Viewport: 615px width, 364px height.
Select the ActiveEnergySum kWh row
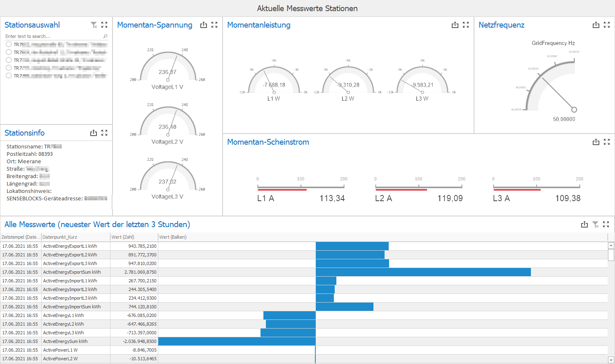click(304, 341)
